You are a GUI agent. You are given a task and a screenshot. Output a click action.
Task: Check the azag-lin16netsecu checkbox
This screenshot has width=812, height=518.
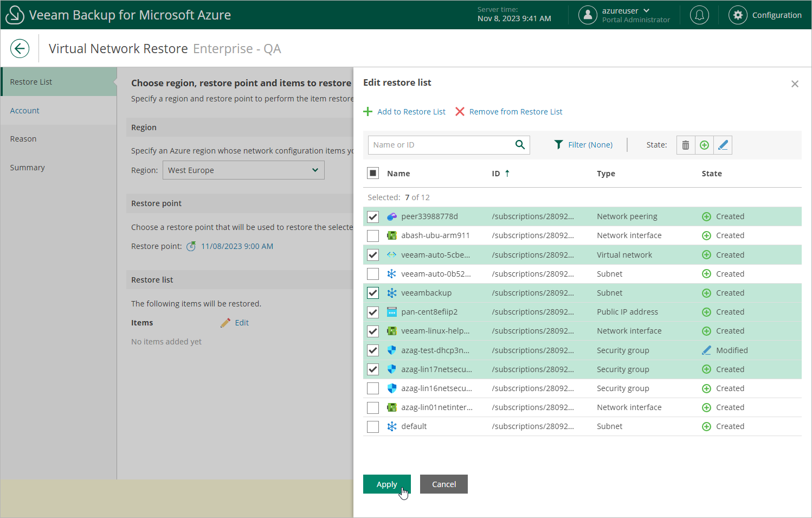(x=373, y=388)
